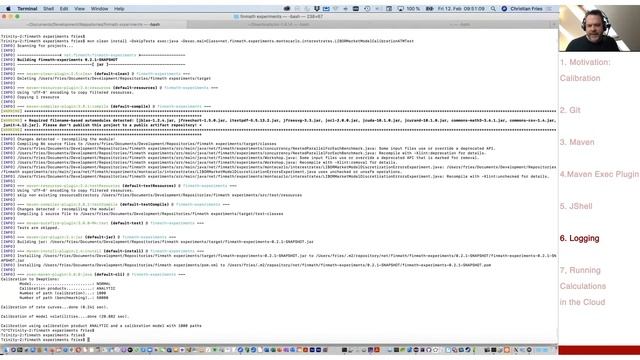This screenshot has width=640, height=360.
Task: Open AirPlay display menu bar icon
Action: [x=400, y=9]
